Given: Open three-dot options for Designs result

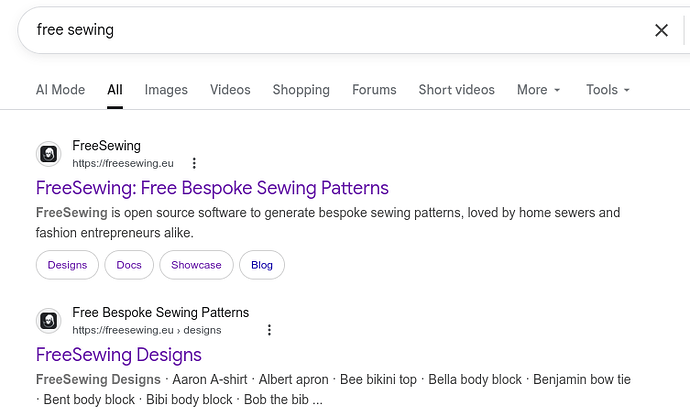Looking at the screenshot, I should point(269,330).
